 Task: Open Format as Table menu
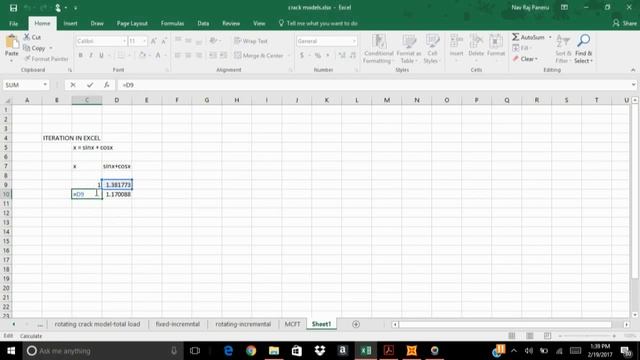pos(409,49)
